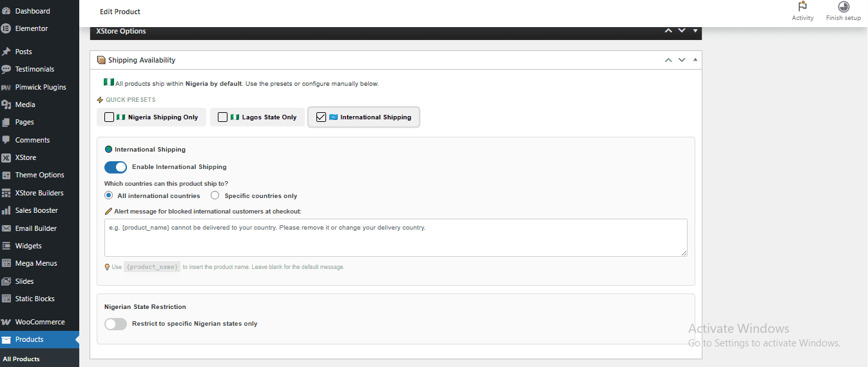Collapse the Shipping Availability panel triangle

click(x=695, y=60)
